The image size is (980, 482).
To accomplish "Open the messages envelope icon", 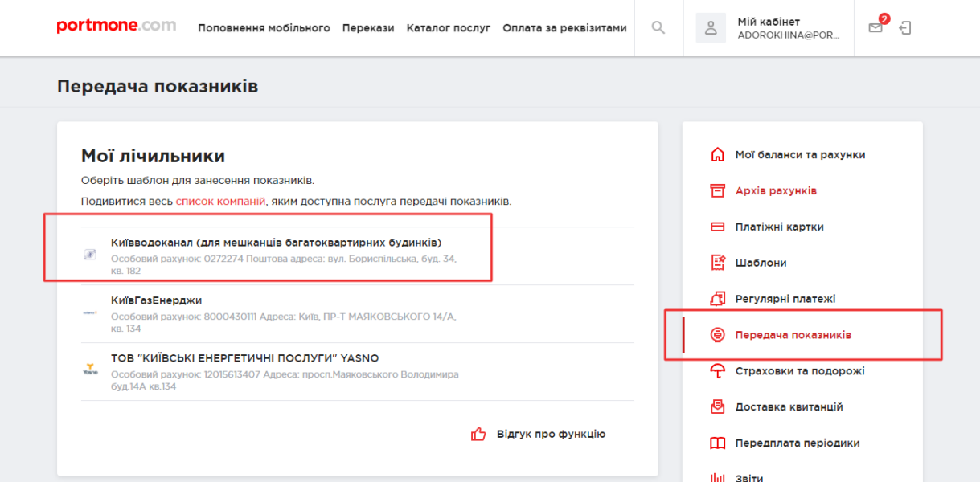I will point(875,28).
